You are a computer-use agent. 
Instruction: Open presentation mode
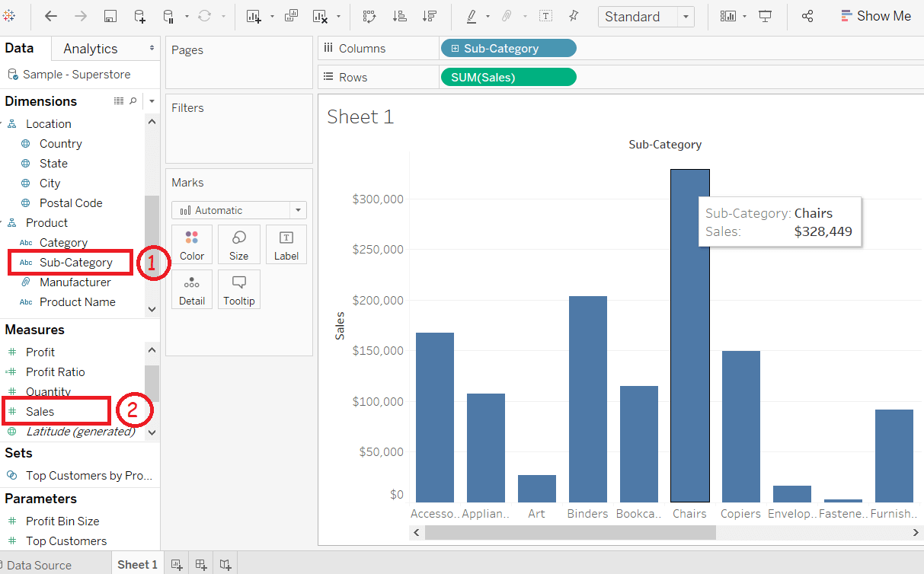coord(766,16)
